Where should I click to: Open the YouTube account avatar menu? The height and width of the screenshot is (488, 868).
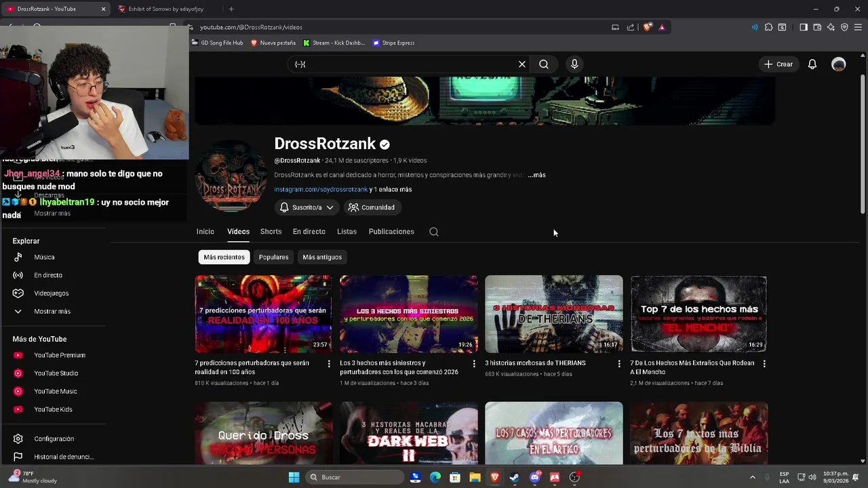click(x=839, y=64)
